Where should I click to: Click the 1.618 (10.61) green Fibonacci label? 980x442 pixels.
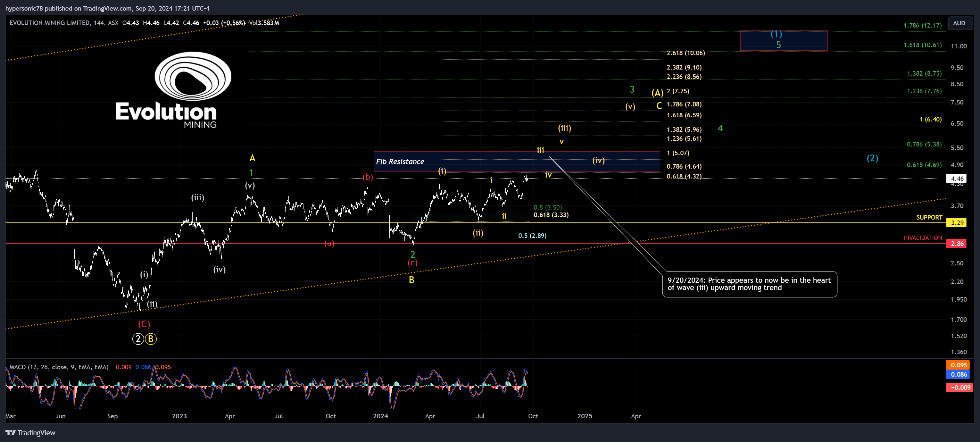(923, 45)
